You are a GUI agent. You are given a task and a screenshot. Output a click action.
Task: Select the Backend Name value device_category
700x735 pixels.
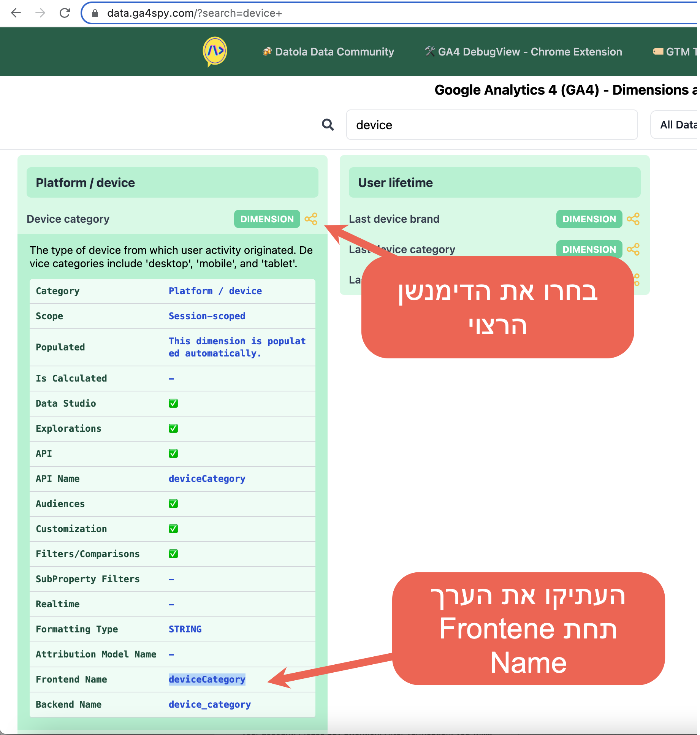click(210, 704)
